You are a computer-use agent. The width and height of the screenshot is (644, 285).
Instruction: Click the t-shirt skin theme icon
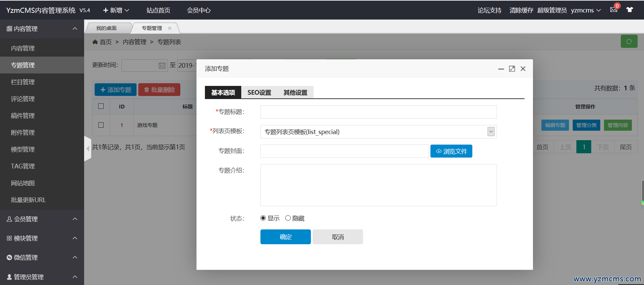[x=630, y=10]
